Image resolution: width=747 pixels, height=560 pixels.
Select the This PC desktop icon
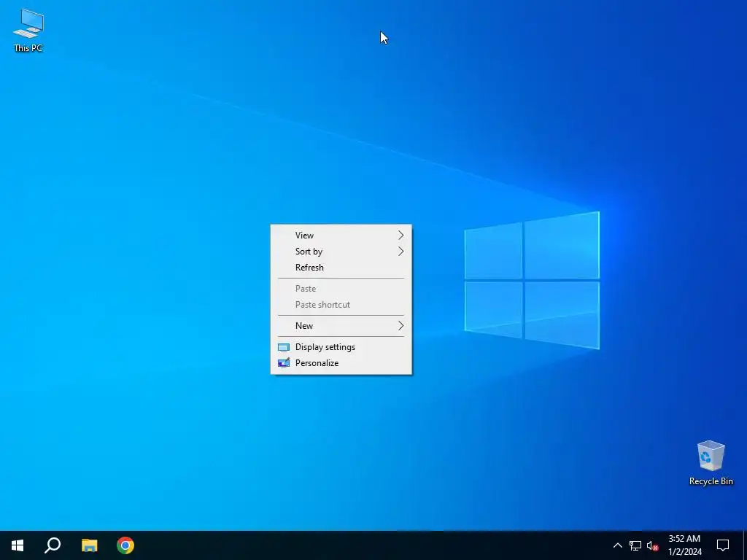(x=28, y=30)
